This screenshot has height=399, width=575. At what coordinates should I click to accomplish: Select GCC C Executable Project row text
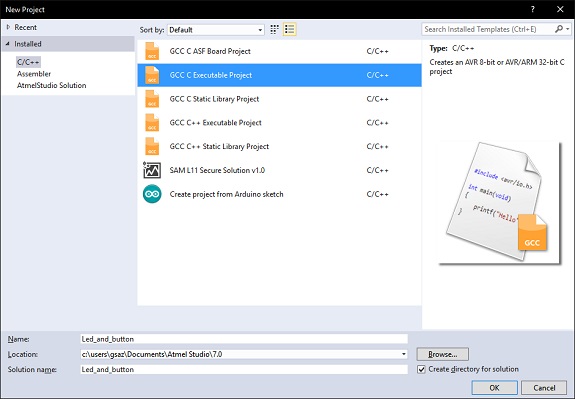coord(211,75)
